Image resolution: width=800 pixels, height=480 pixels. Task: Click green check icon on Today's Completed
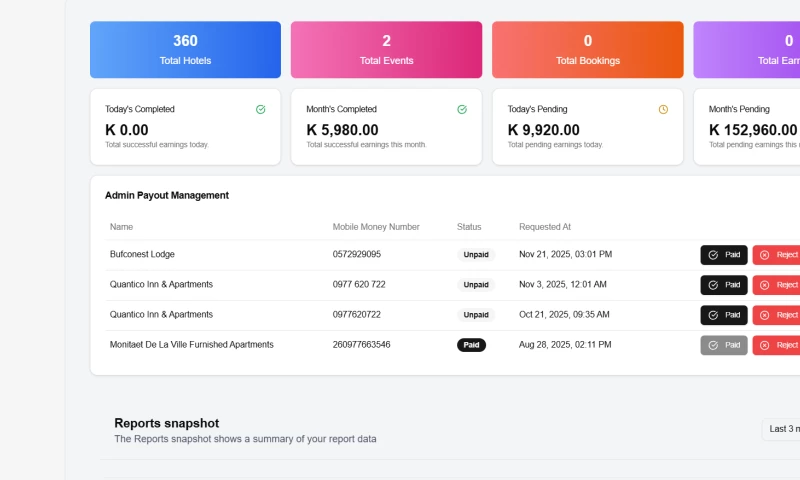click(261, 109)
